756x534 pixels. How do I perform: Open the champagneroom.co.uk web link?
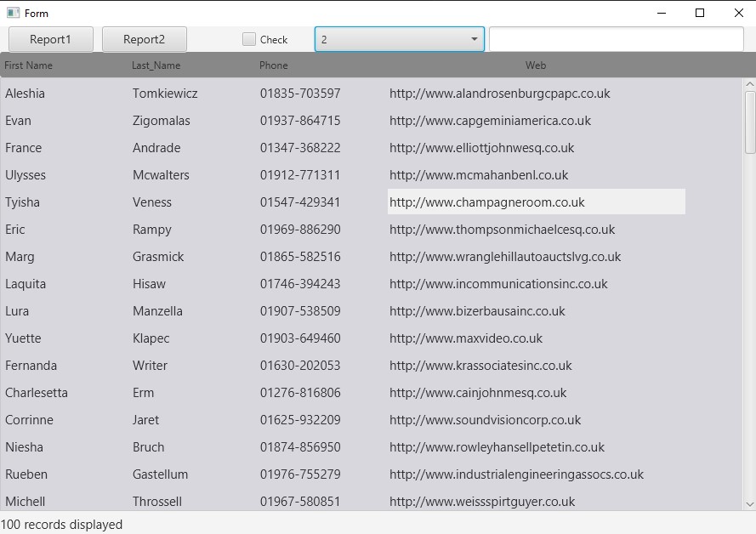[486, 202]
